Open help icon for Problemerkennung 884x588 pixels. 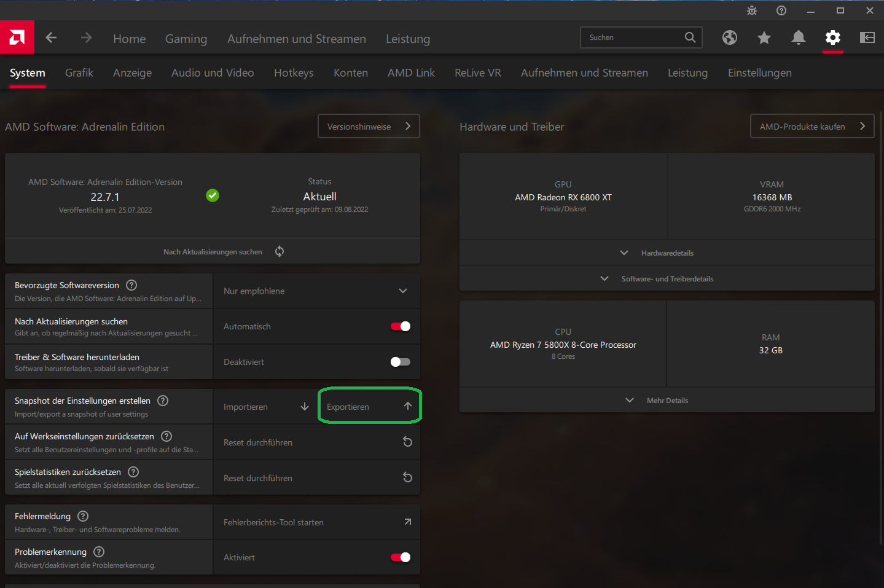[x=99, y=552]
